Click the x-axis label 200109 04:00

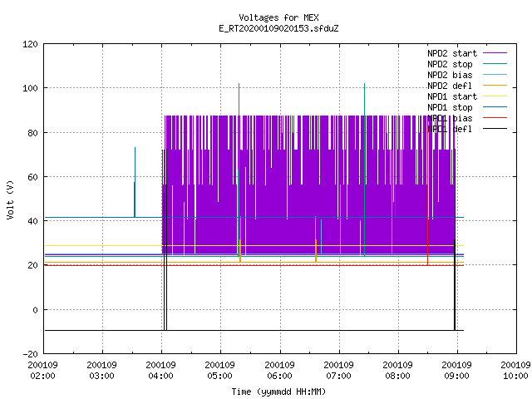pos(160,371)
